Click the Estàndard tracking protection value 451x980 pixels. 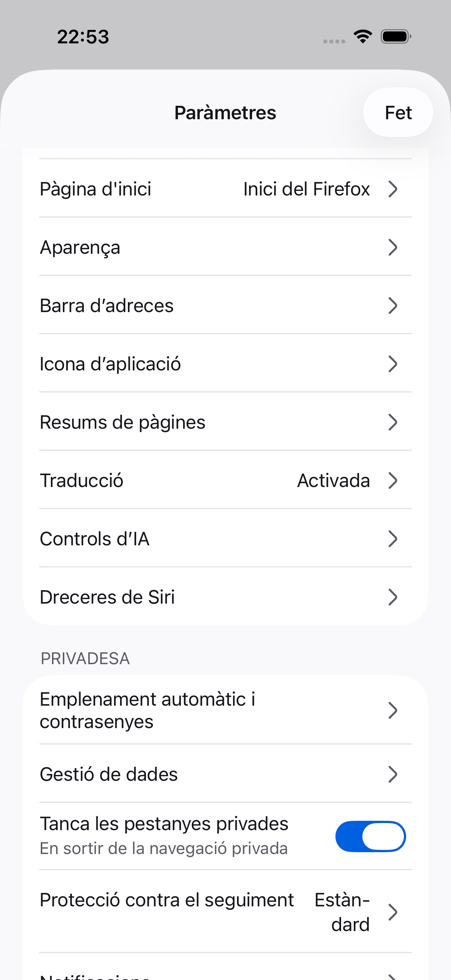click(342, 912)
